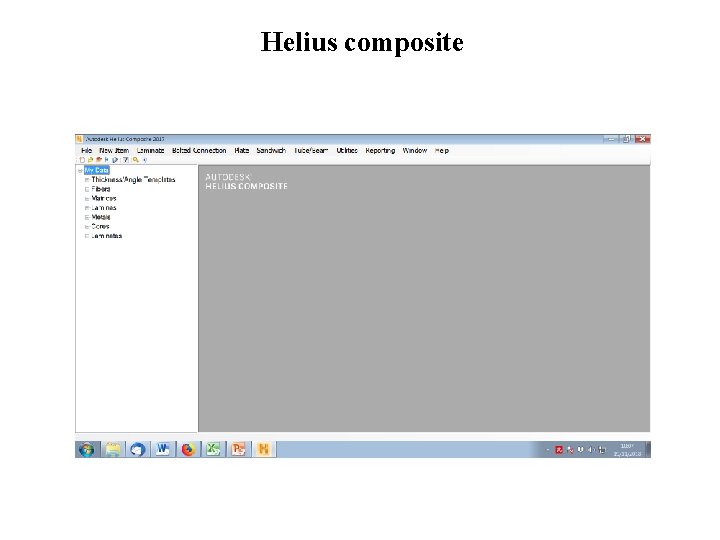Open the File menu
Screen dimensions: 720x540
(x=86, y=151)
